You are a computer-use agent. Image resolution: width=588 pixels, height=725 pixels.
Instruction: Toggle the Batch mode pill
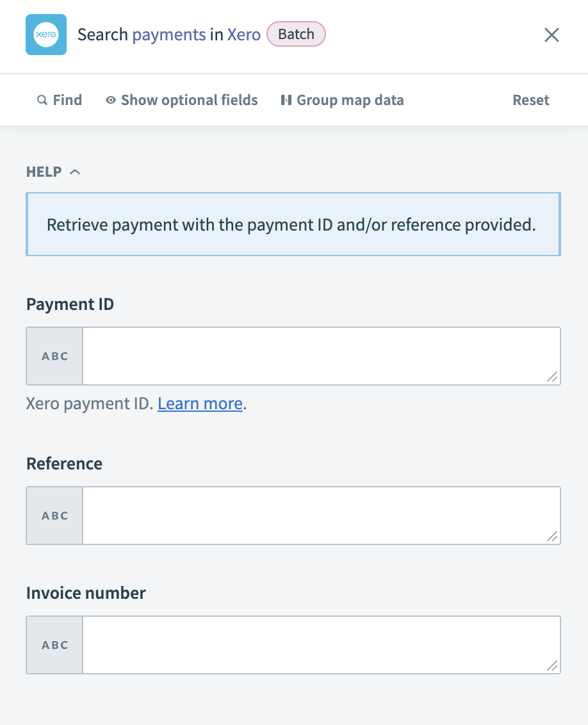[x=296, y=35]
